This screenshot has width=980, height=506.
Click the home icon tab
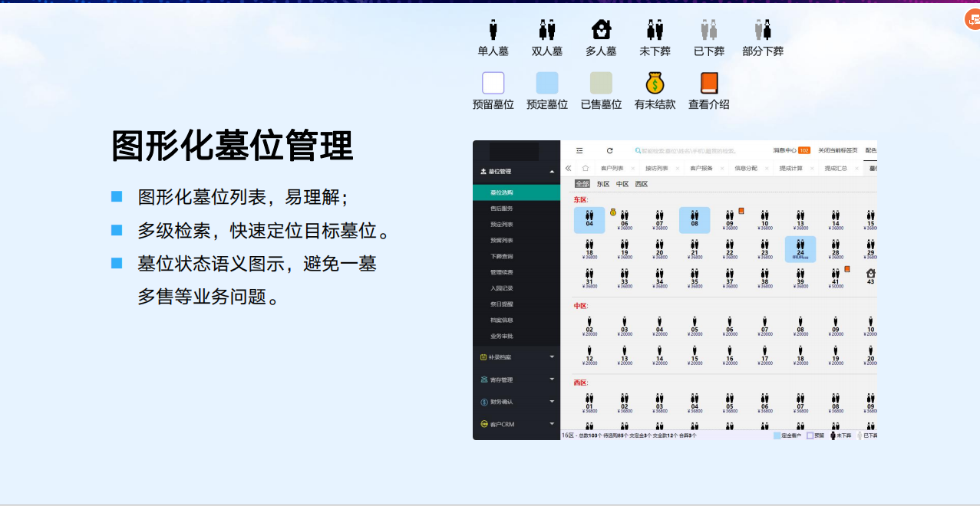point(586,169)
